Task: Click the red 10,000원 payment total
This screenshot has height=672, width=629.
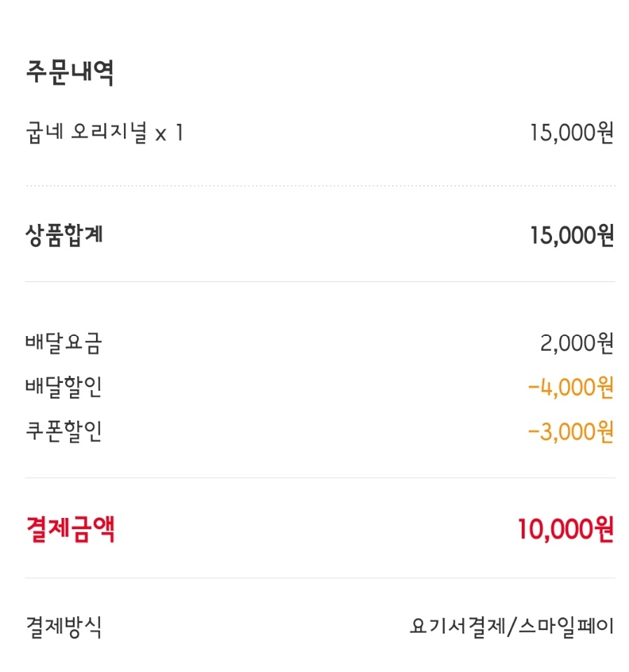Action: [565, 529]
